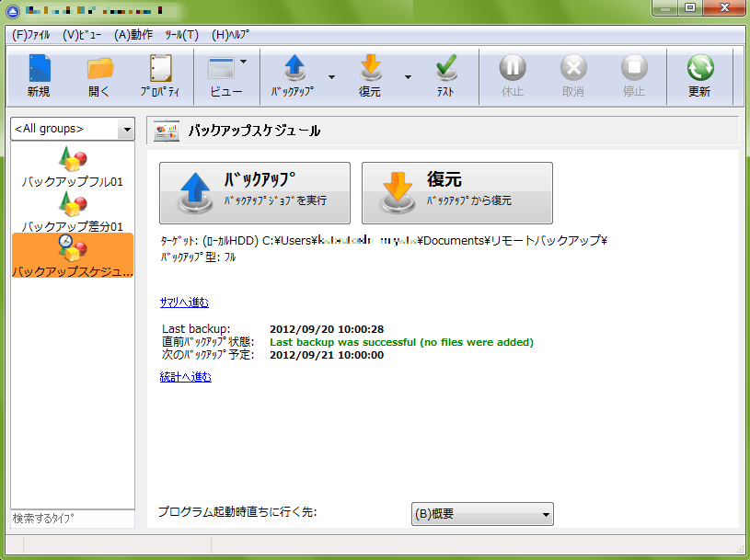The height and width of the screenshot is (560, 750).
Task: Open the (A)動作 menu
Action: pos(133,34)
